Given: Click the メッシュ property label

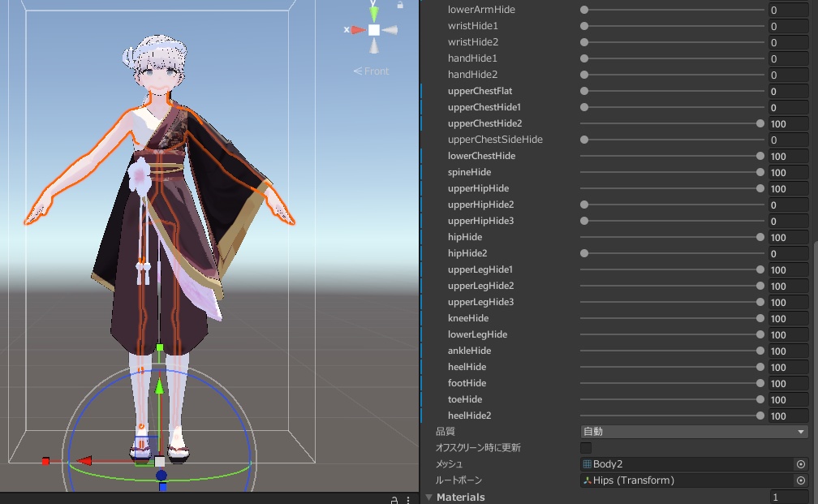Looking at the screenshot, I should [449, 464].
